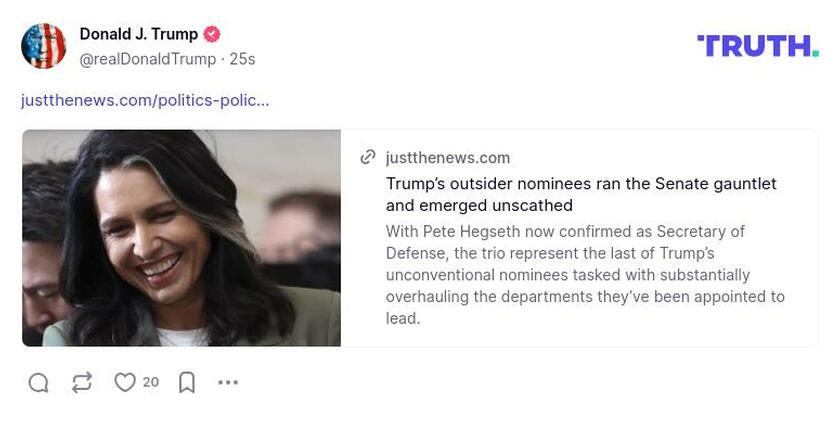This screenshot has width=840, height=423.
Task: Click the pink verified badge icon
Action: pos(212,34)
